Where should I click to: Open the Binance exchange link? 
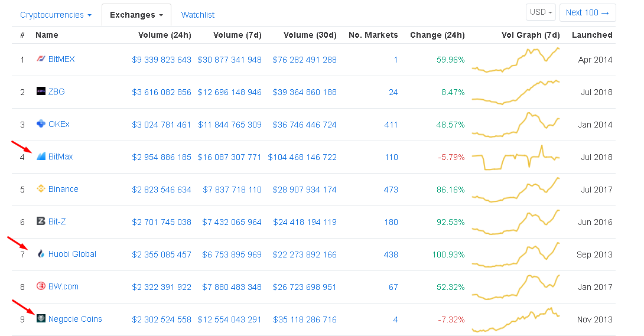[x=63, y=189]
